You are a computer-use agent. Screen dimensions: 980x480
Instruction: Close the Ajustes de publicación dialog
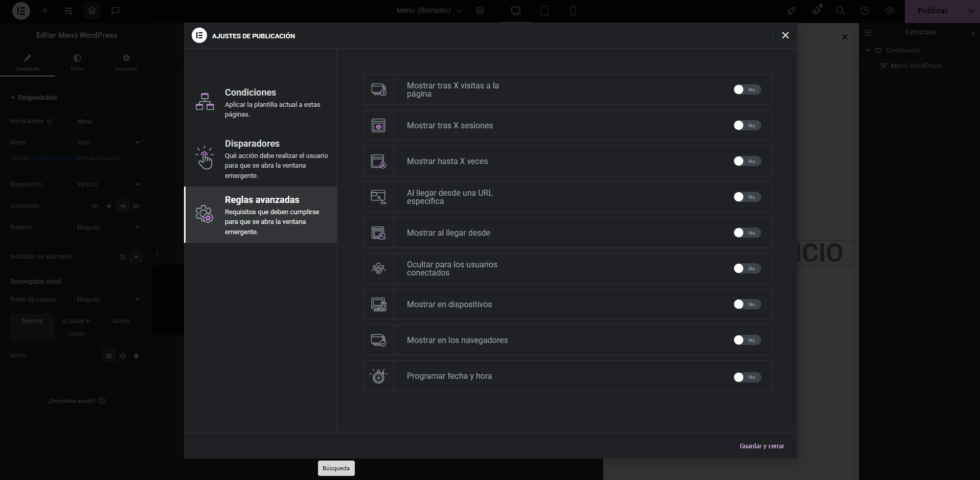point(786,35)
